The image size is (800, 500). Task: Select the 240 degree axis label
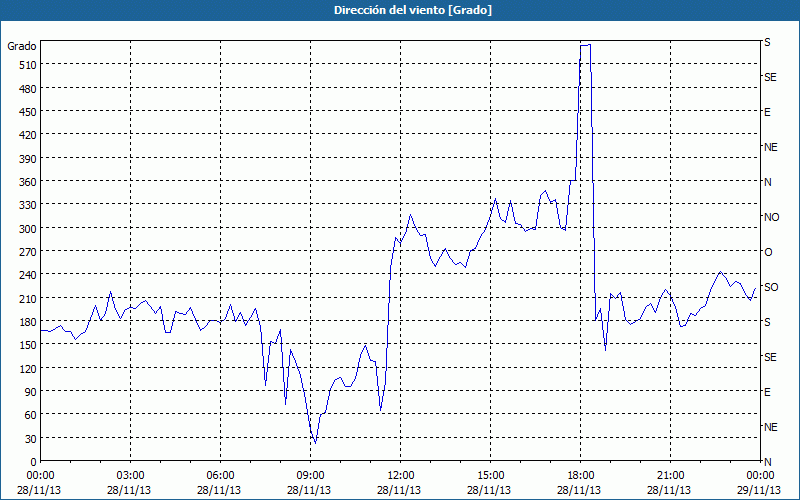tap(28, 275)
